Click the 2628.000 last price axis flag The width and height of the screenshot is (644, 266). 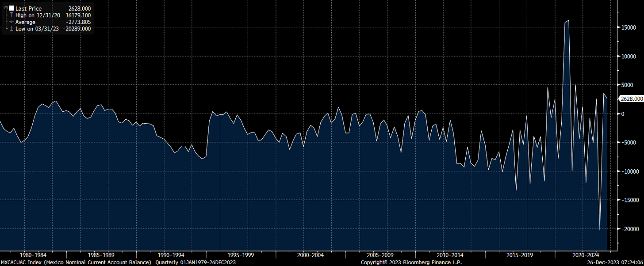coord(632,99)
